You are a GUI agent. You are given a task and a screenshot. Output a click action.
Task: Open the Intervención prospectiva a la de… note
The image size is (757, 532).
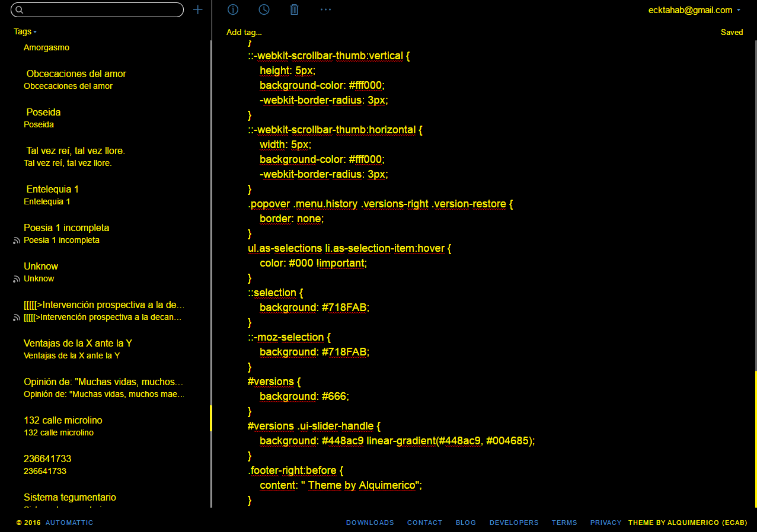tap(105, 310)
